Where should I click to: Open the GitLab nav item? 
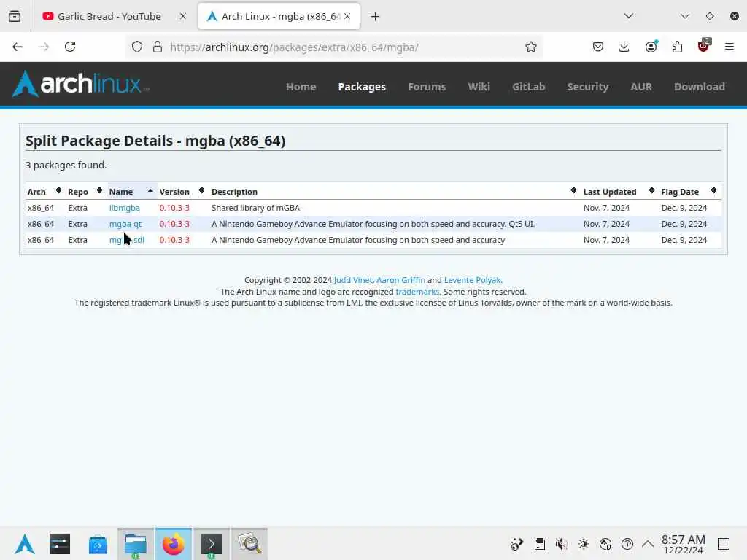(529, 87)
